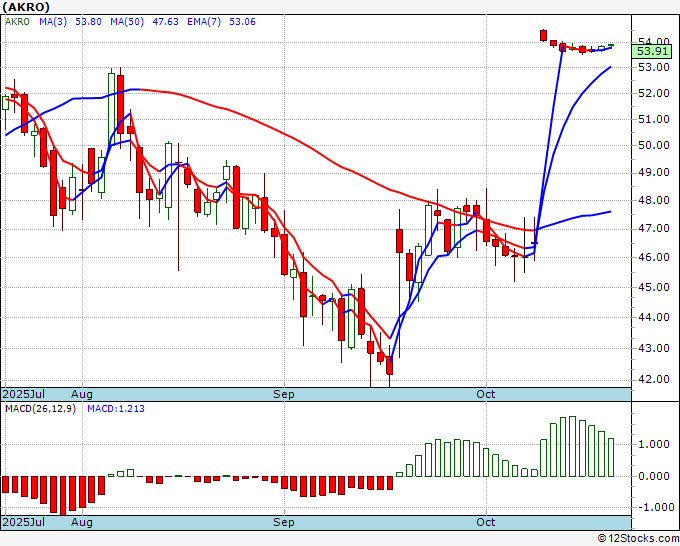680x546 pixels.
Task: Click the Oct label on MACD axis
Action: (x=486, y=522)
